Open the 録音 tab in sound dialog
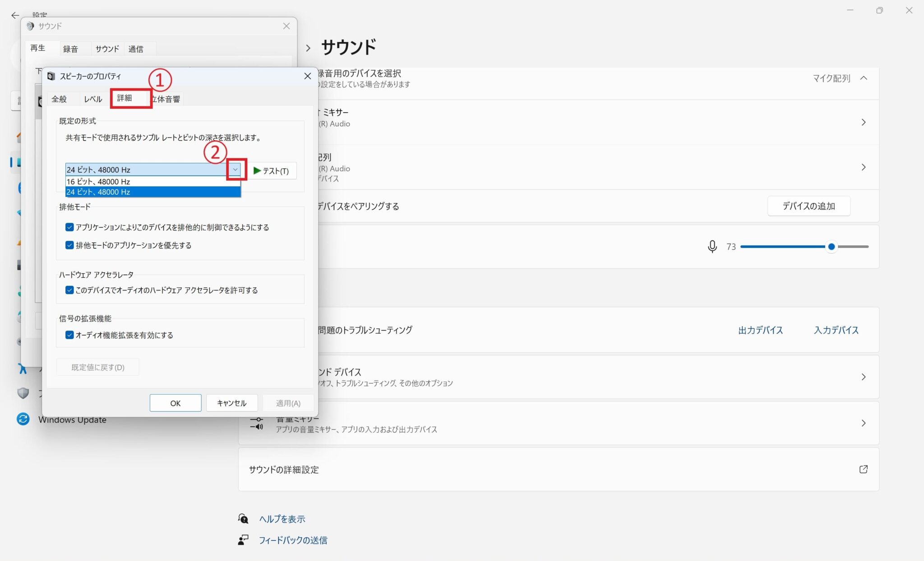This screenshot has height=561, width=924. point(70,49)
